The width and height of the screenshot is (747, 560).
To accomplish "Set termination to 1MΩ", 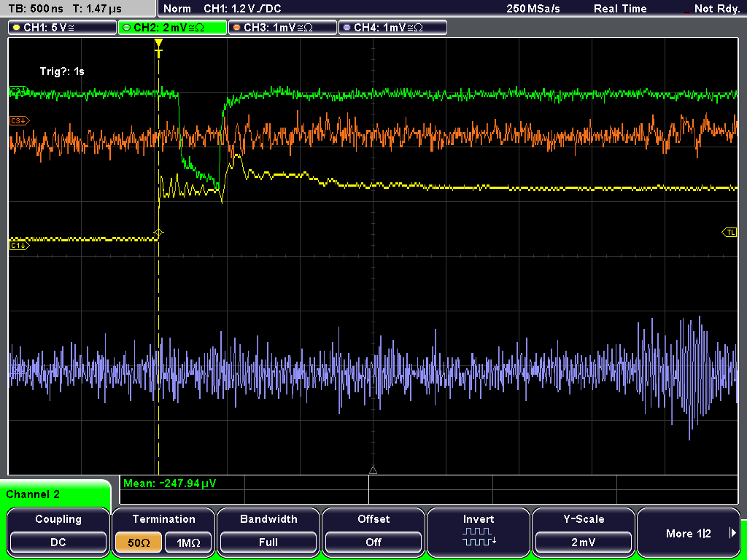I will pos(188,542).
